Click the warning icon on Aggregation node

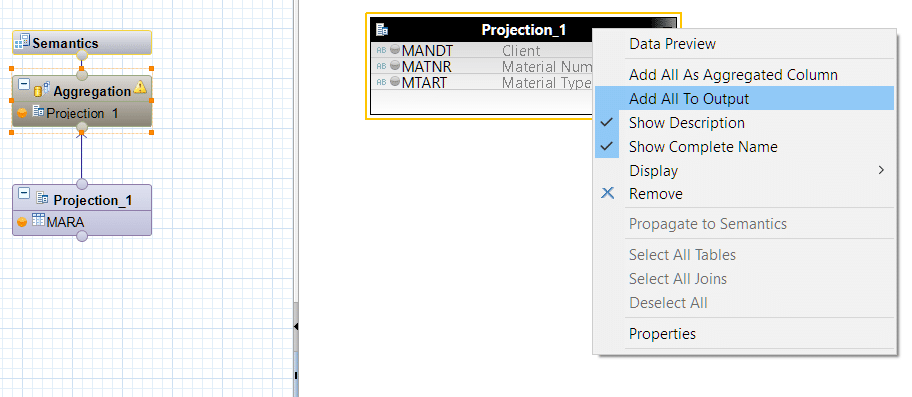pos(140,88)
